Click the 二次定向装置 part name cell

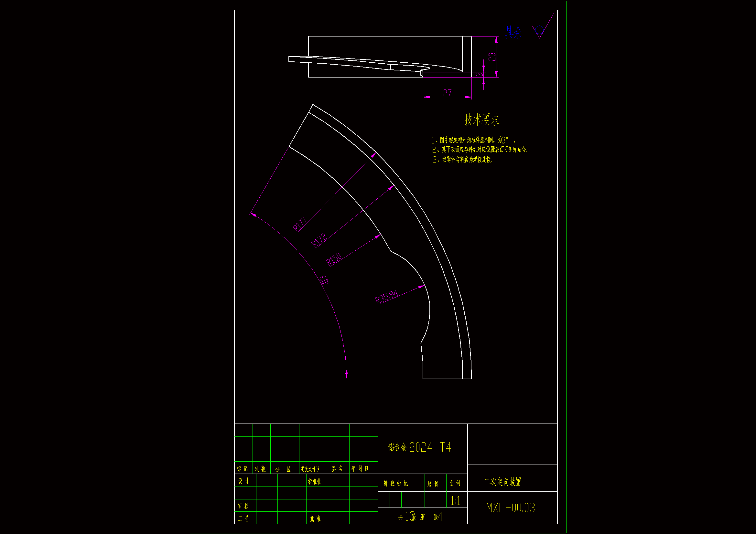[x=503, y=482]
